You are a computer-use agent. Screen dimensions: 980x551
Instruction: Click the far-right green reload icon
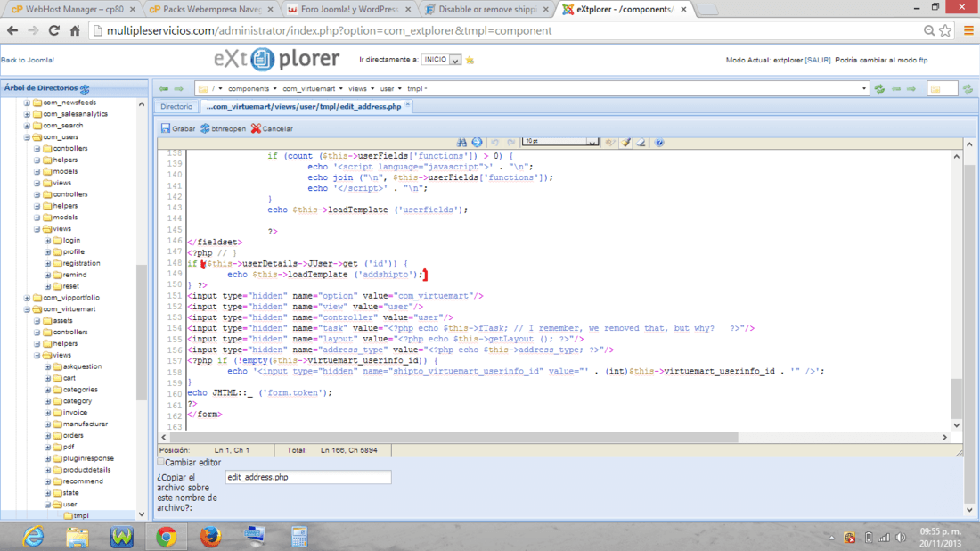(968, 89)
